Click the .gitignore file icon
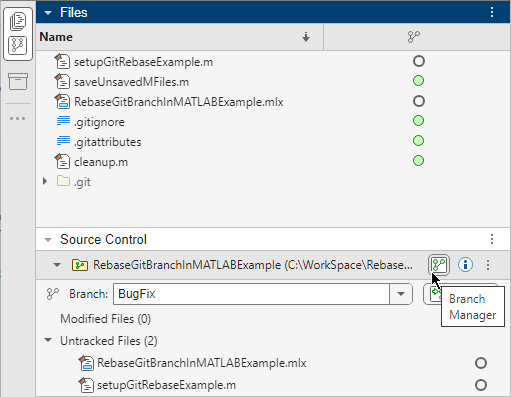The image size is (511, 397). click(63, 121)
